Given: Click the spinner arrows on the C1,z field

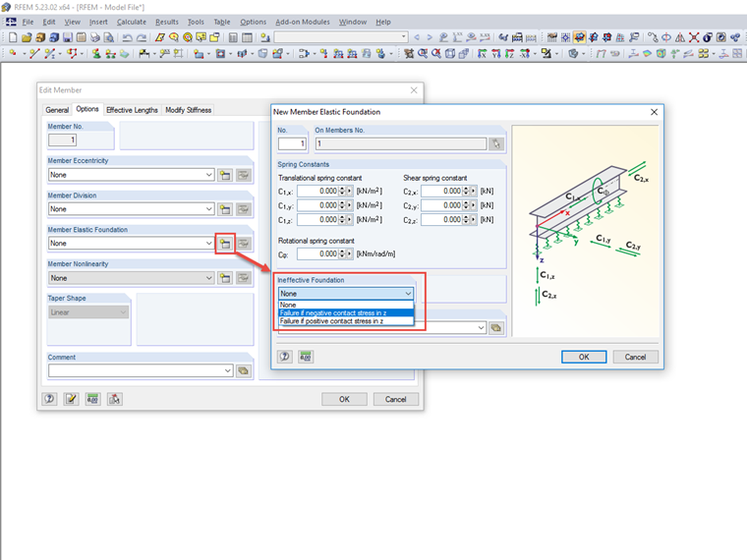Looking at the screenshot, I should 342,219.
